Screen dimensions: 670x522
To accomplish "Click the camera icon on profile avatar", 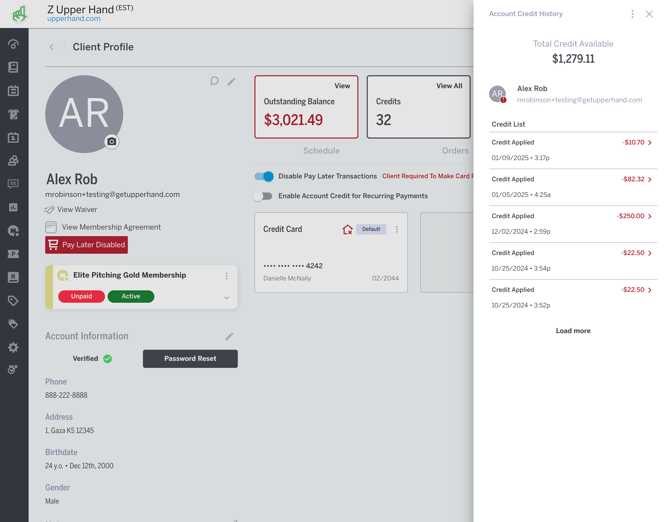I will (x=112, y=142).
